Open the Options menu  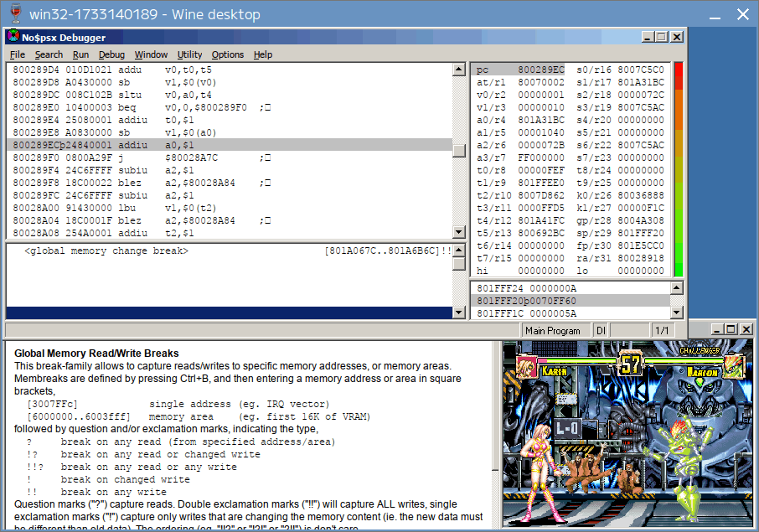[228, 54]
